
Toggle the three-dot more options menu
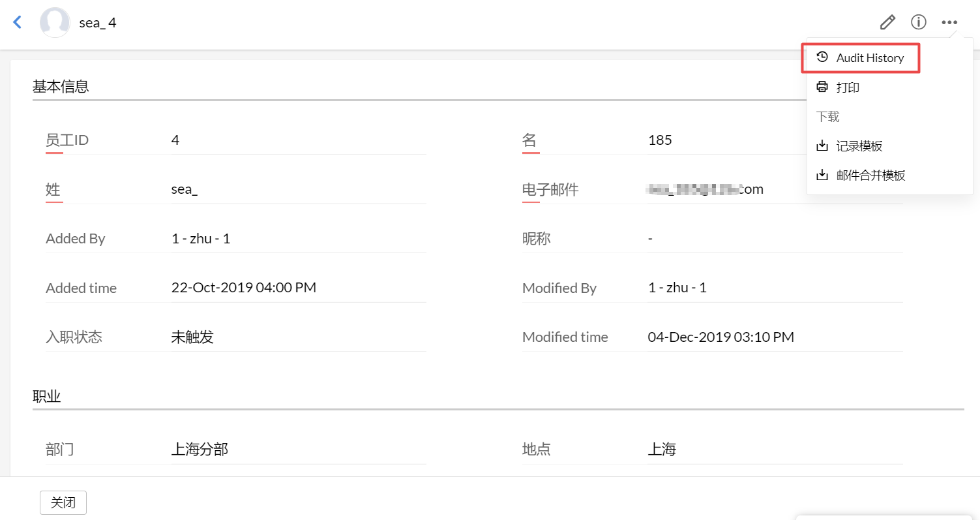[x=949, y=22]
